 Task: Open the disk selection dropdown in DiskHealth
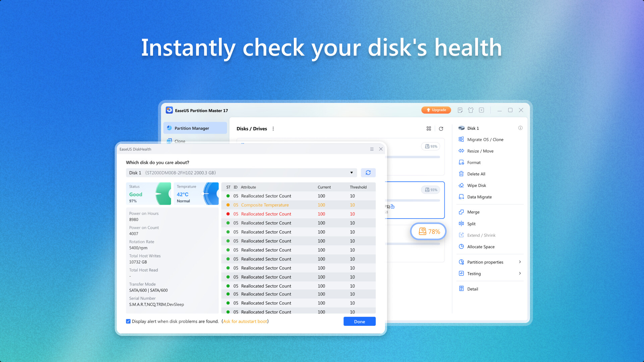[352, 173]
